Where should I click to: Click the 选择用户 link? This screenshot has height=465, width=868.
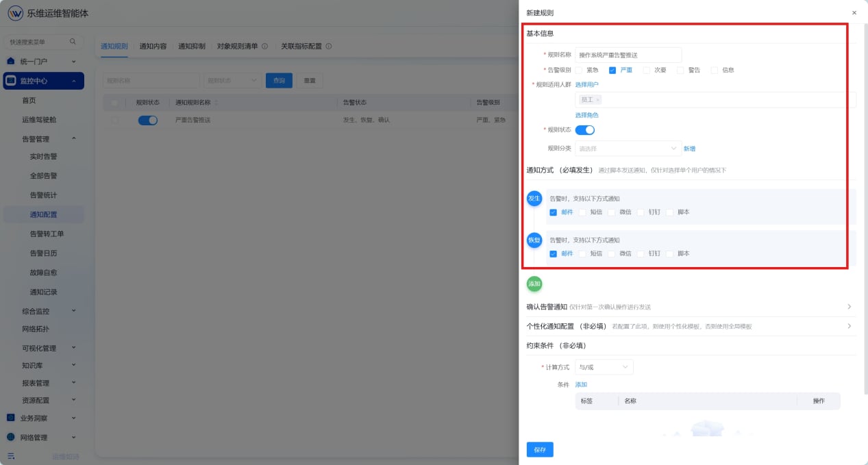click(x=586, y=84)
